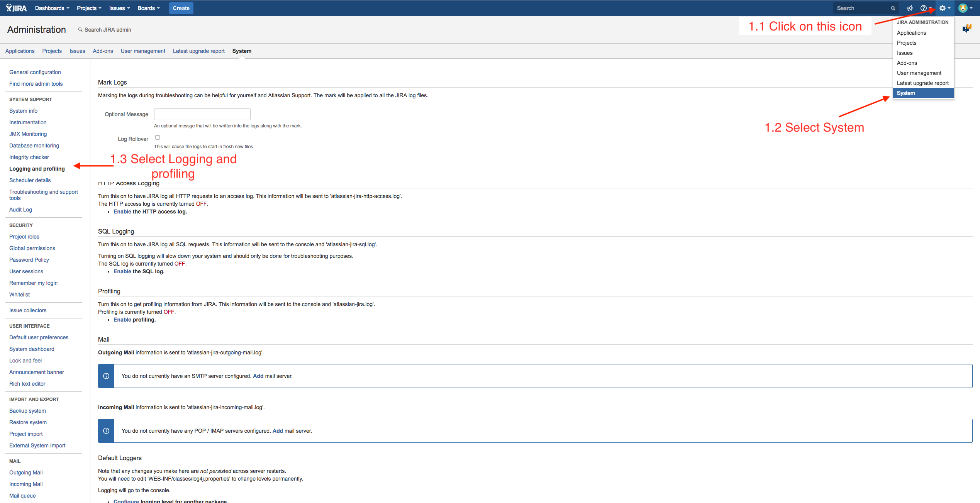Click the gear administration icon
Image resolution: width=980 pixels, height=503 pixels.
click(x=943, y=8)
